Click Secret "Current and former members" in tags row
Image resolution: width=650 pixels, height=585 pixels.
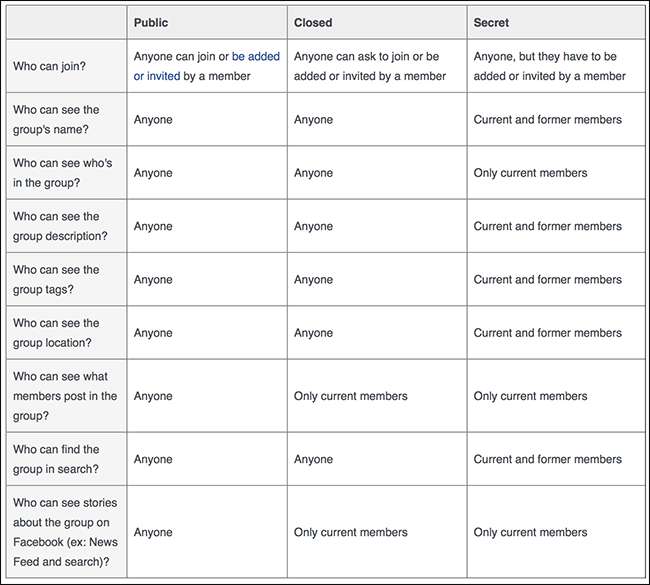547,279
